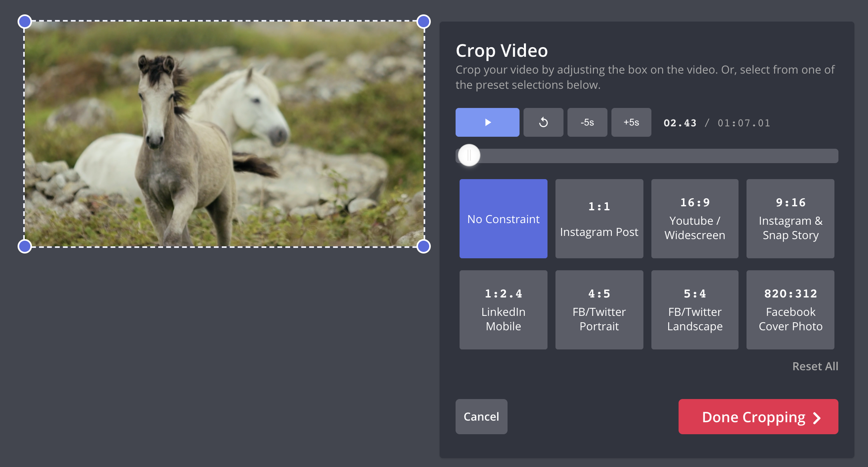Image resolution: width=868 pixels, height=467 pixels.
Task: Click the bottom-right crop handle
Action: (424, 246)
